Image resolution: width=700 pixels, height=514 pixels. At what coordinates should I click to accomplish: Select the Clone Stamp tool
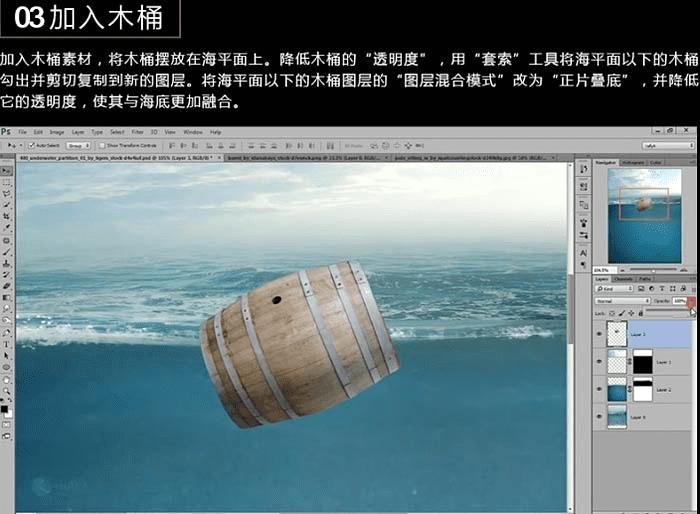click(x=7, y=263)
